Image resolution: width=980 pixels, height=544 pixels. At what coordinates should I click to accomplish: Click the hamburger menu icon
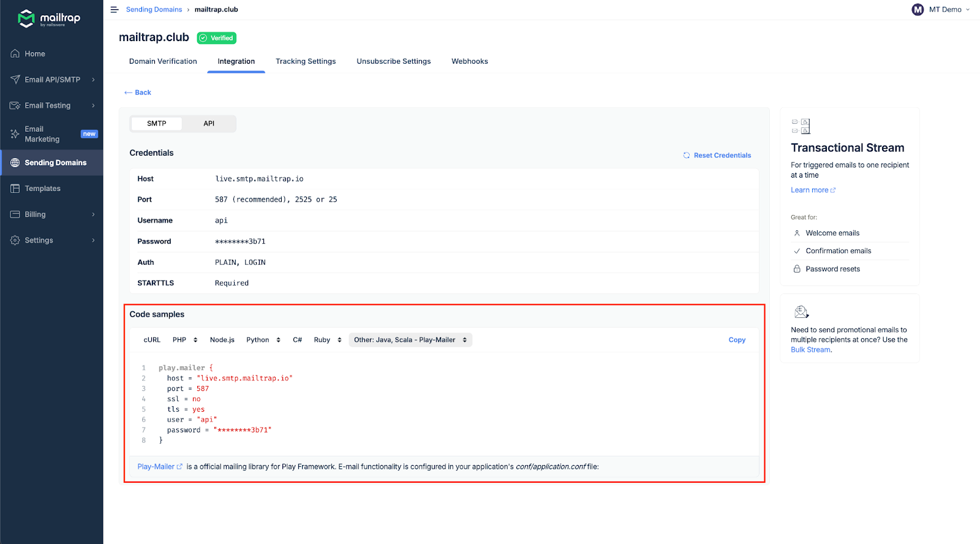[x=115, y=10]
